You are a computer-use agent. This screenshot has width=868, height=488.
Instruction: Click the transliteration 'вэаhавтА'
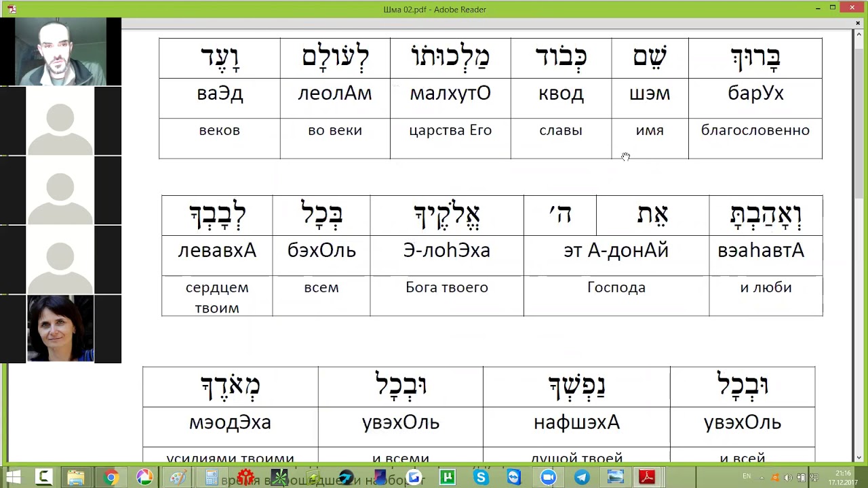coord(761,250)
